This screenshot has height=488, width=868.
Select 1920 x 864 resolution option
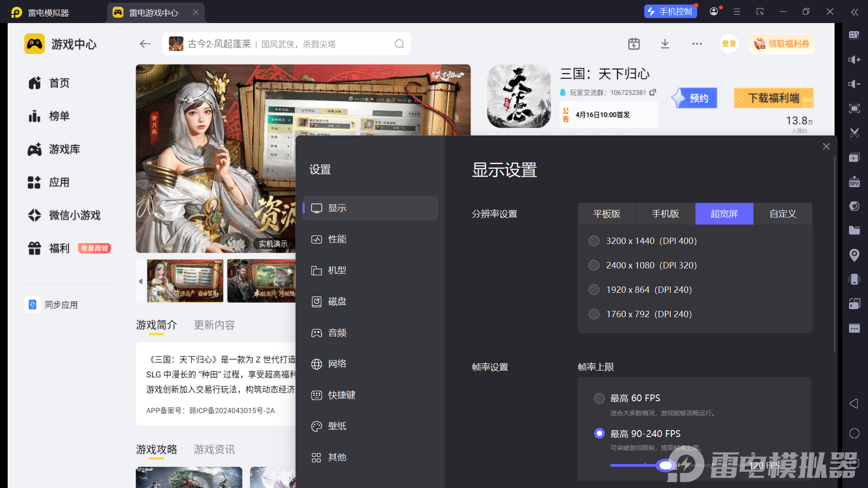594,290
